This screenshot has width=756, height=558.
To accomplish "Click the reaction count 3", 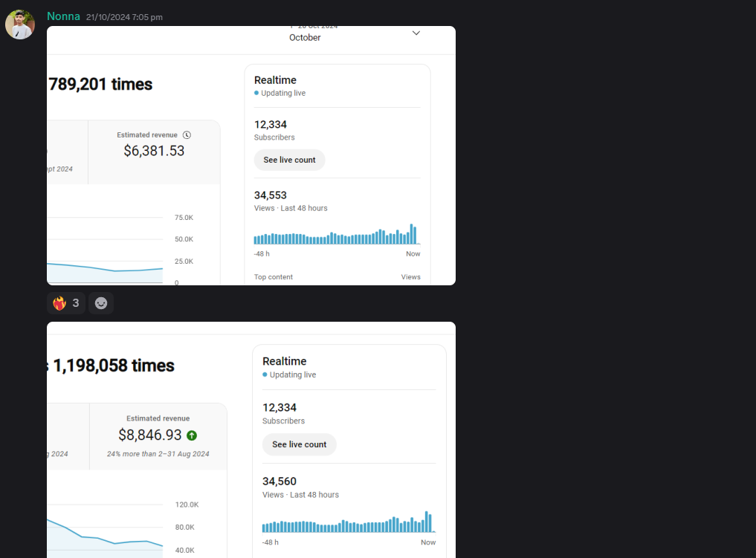I will point(76,303).
